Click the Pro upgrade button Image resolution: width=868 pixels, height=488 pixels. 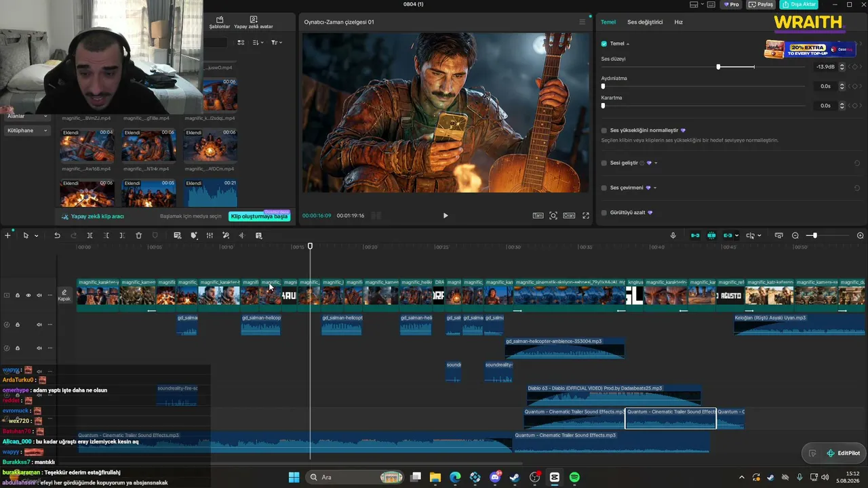[x=732, y=4]
